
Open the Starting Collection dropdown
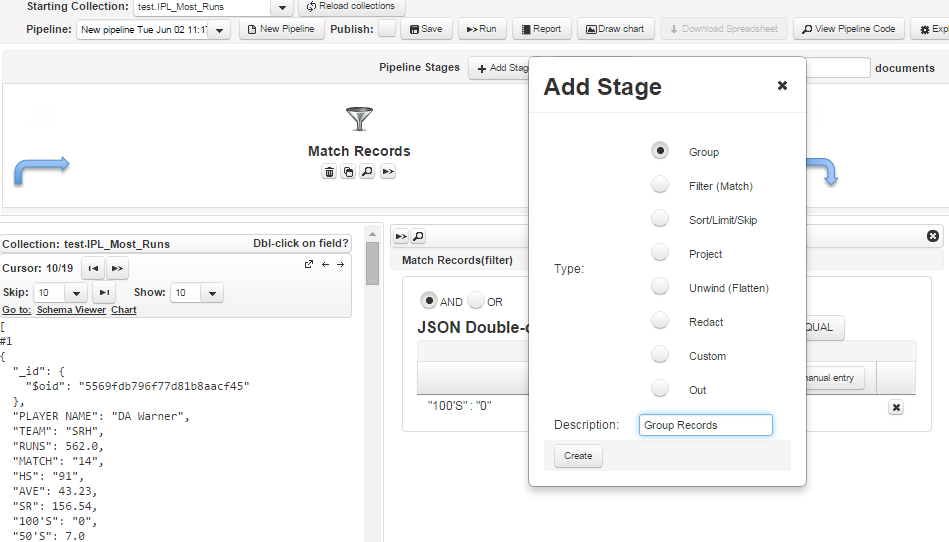point(283,7)
